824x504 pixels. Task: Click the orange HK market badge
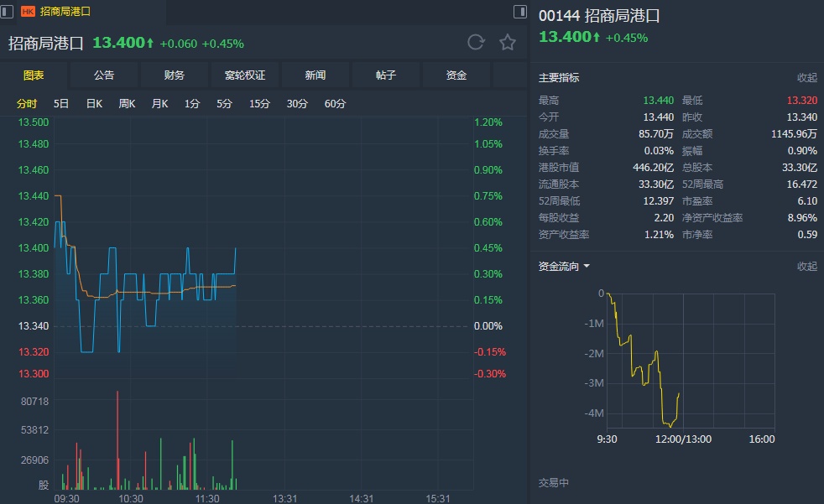(28, 12)
